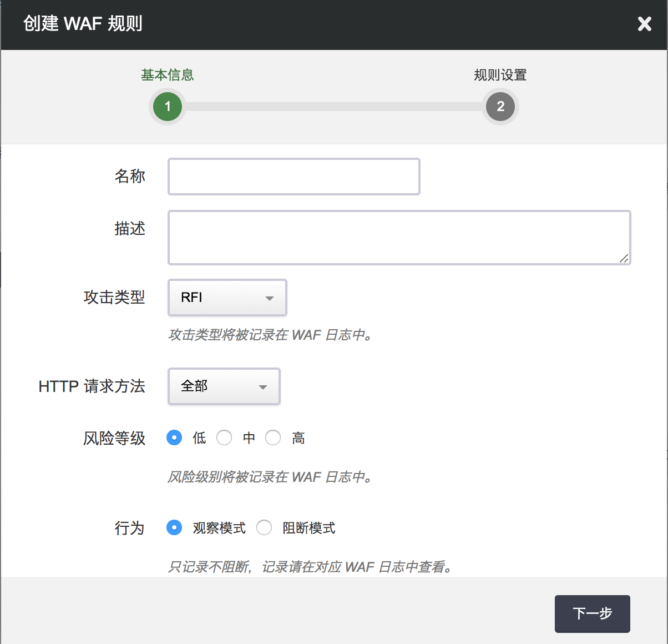Image resolution: width=668 pixels, height=644 pixels.
Task: Select 观察模式 behavior radio button
Action: pos(174,527)
